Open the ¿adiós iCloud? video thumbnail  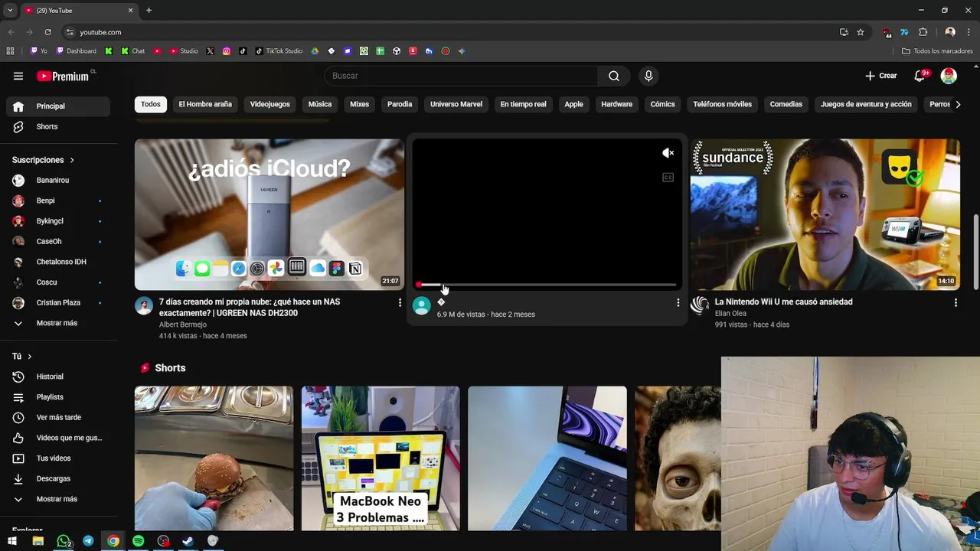click(x=269, y=214)
